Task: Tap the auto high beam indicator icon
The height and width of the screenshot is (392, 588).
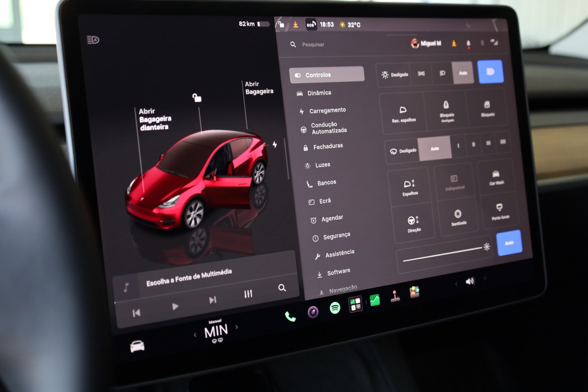Action: [x=93, y=40]
